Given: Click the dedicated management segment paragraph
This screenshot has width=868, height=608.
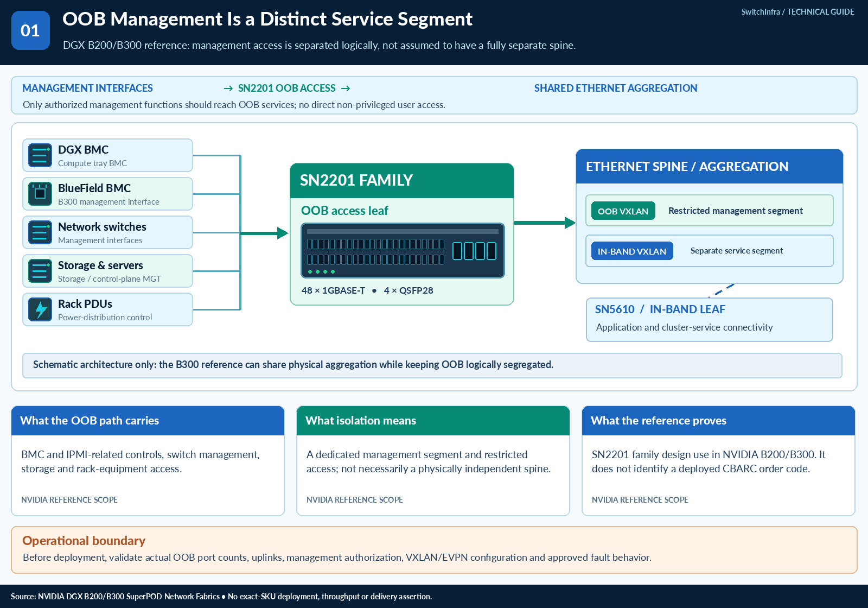Looking at the screenshot, I should click(x=429, y=461).
